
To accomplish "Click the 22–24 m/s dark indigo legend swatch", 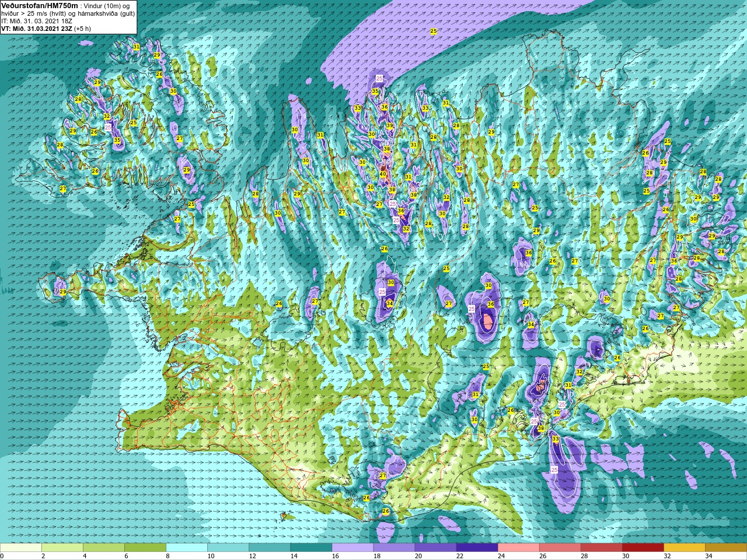I will (x=477, y=548).
